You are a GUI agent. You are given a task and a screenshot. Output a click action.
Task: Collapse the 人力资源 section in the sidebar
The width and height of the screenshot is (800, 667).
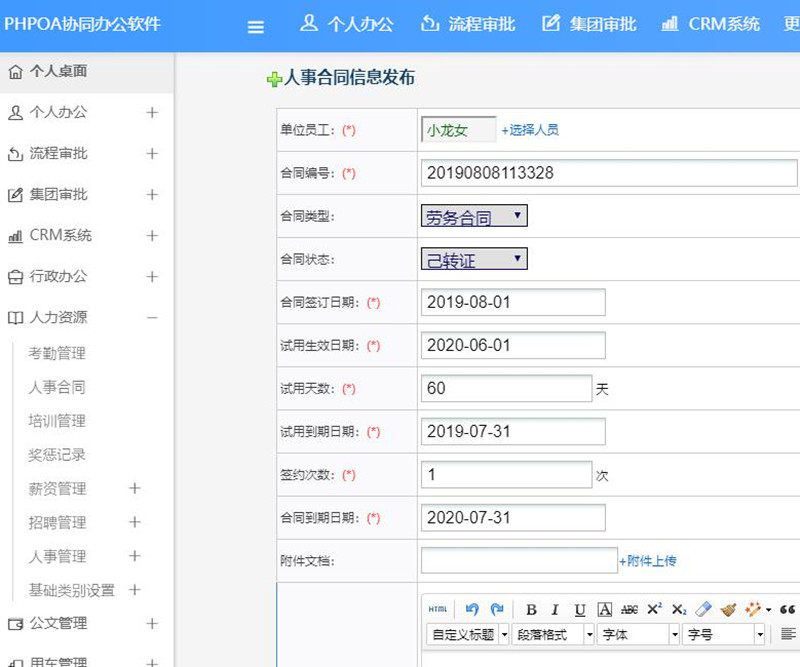pos(153,318)
